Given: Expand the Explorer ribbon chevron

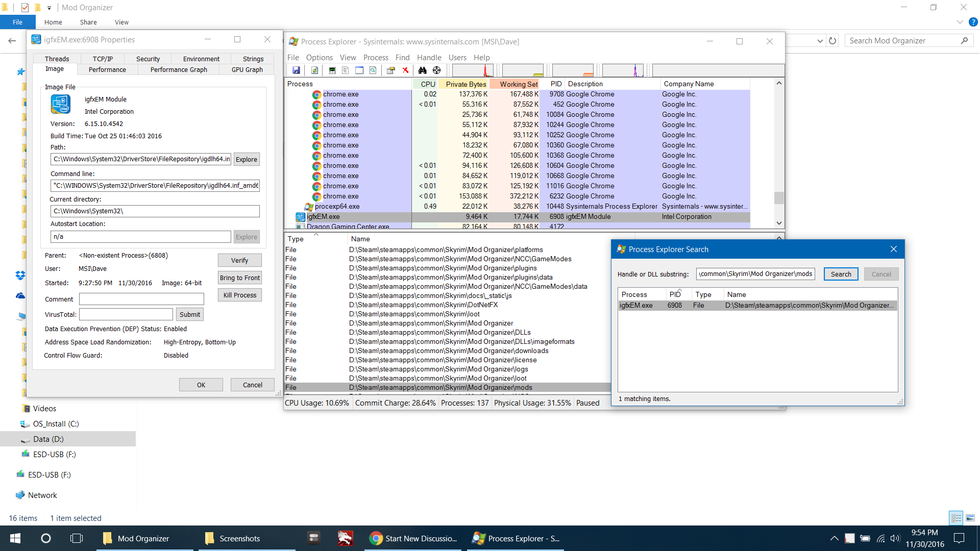Looking at the screenshot, I should 960,22.
